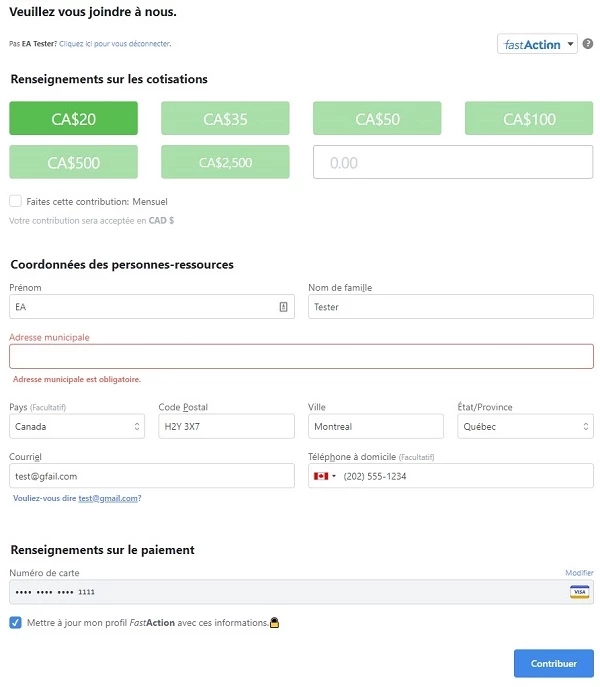The image size is (600, 687).
Task: Accept the test@gmail.com suggestion link
Action: pyautogui.click(x=108, y=498)
